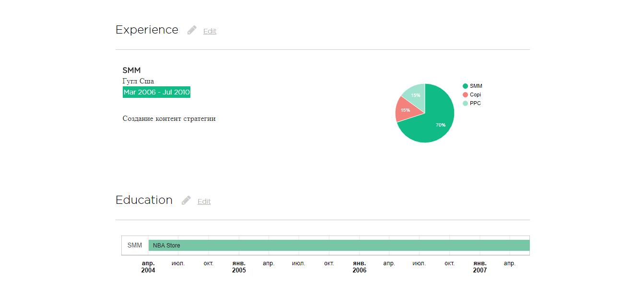Click the SMM row label in timeline

tap(135, 246)
